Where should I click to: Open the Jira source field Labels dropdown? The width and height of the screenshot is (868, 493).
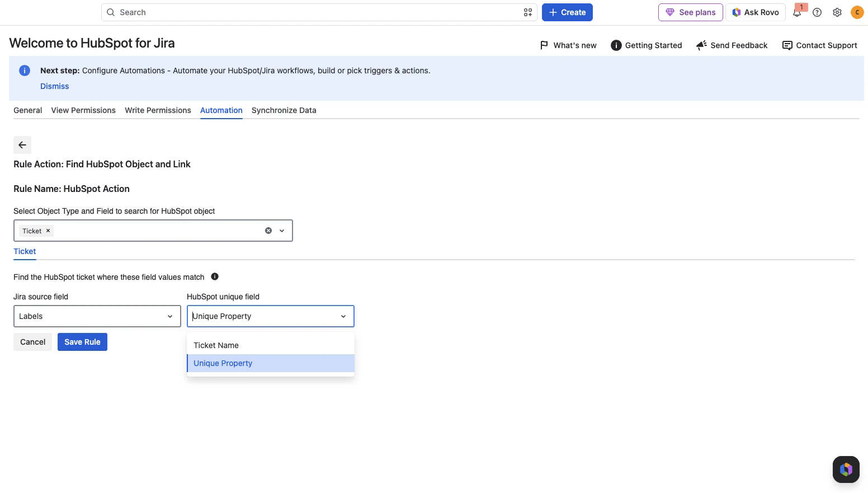pyautogui.click(x=97, y=316)
